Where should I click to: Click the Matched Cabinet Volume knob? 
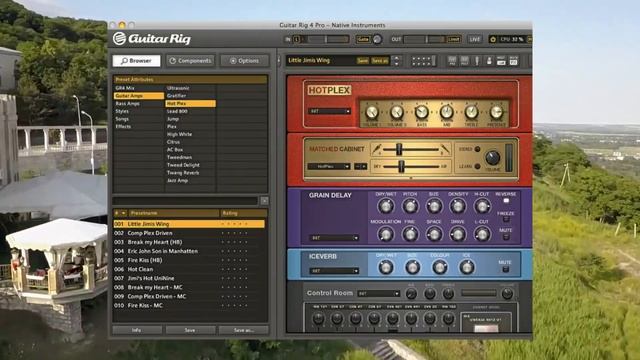click(x=493, y=157)
